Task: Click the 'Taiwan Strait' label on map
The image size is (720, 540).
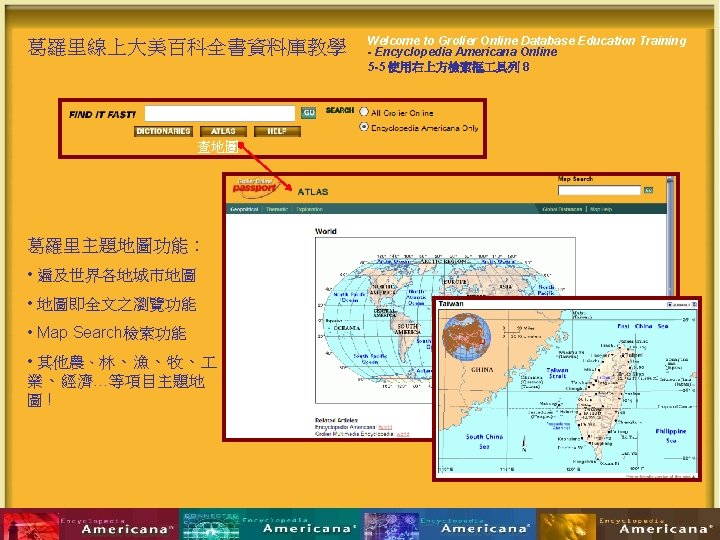Action: pos(557,373)
